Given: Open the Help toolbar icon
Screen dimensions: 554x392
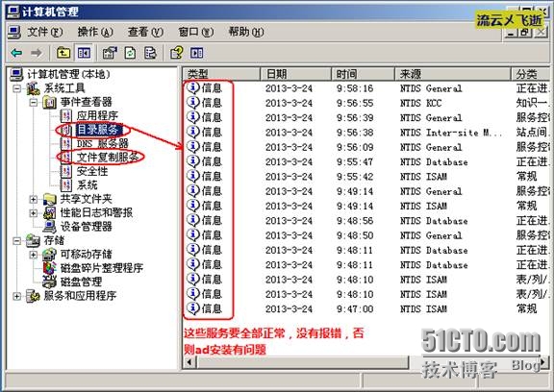Looking at the screenshot, I should tap(176, 53).
